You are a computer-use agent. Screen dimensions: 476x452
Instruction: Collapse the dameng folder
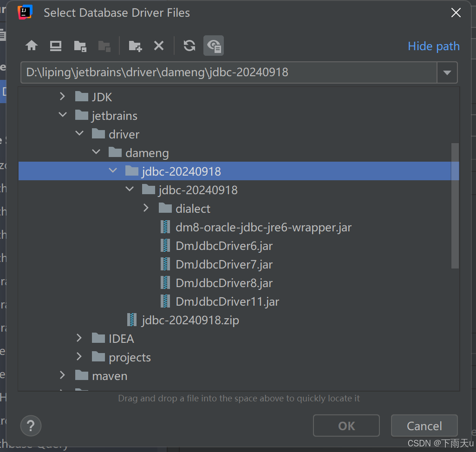(x=96, y=152)
